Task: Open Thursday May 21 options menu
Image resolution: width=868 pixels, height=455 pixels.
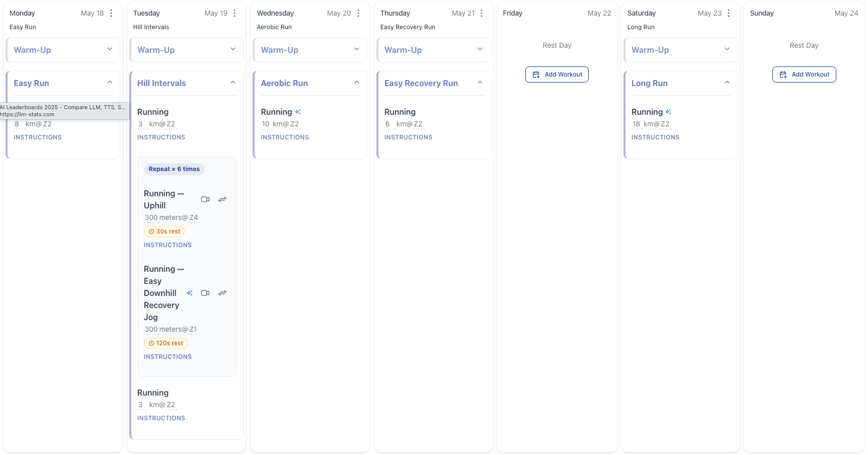Action: [482, 13]
